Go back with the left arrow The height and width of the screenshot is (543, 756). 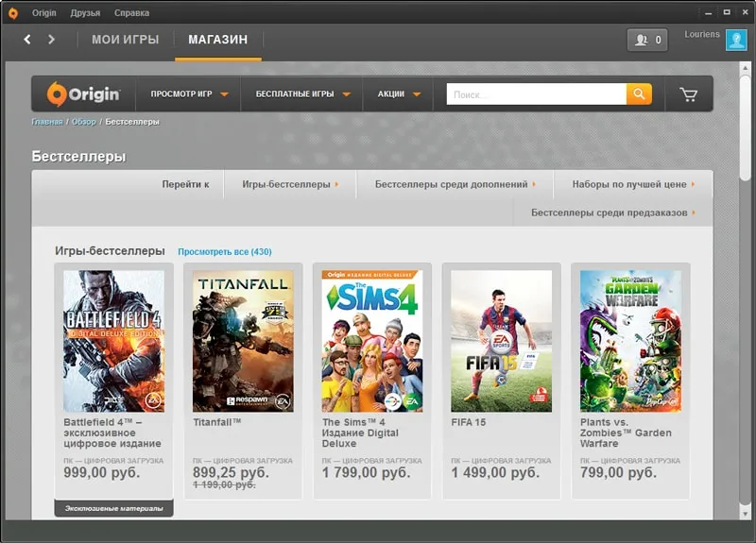pos(27,40)
